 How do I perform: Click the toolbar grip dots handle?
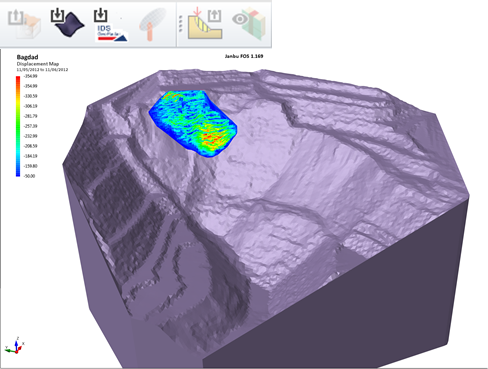tap(181, 24)
